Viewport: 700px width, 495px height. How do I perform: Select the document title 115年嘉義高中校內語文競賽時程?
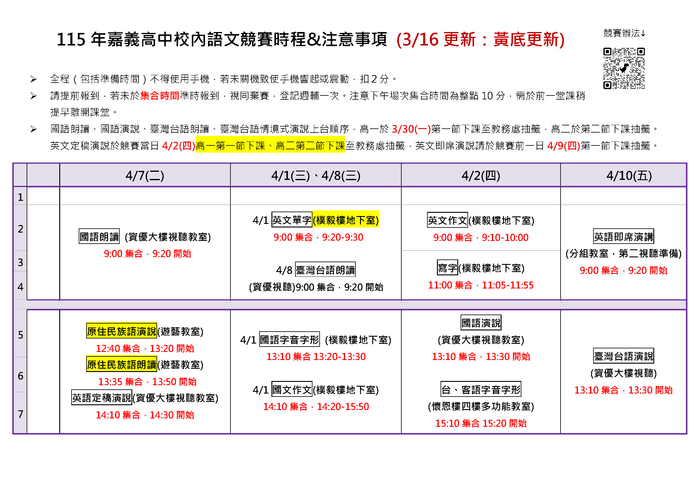click(x=216, y=41)
